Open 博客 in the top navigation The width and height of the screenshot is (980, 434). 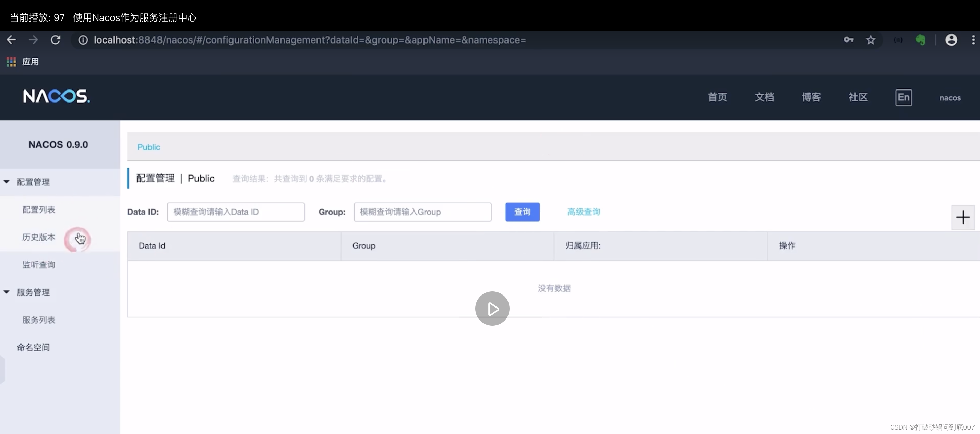tap(811, 97)
